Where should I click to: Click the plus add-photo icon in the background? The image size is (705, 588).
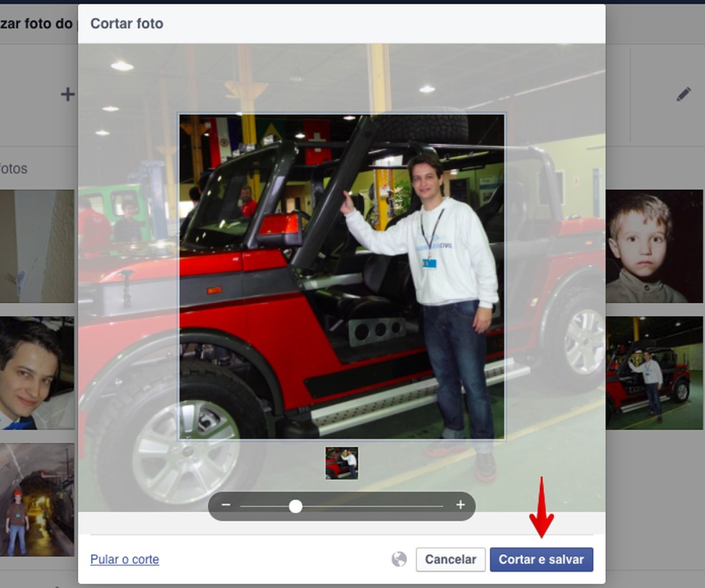(x=68, y=95)
